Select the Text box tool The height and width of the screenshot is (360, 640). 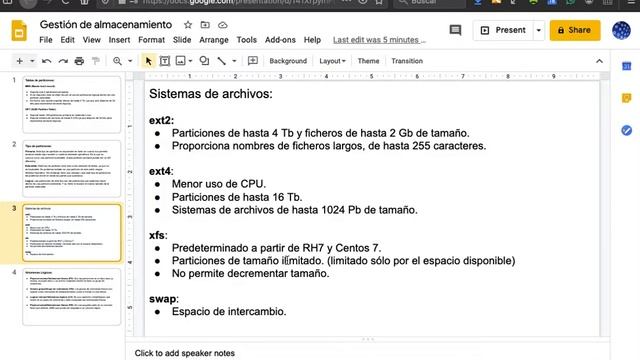tap(164, 61)
